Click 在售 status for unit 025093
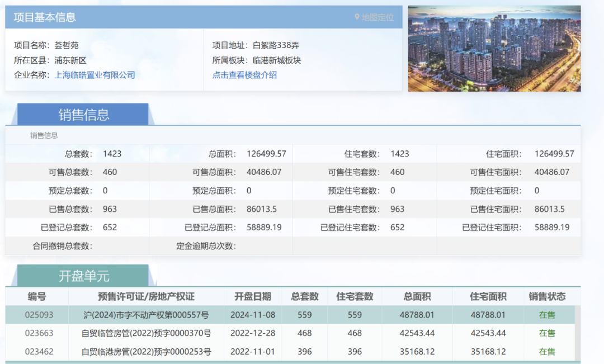 click(547, 315)
